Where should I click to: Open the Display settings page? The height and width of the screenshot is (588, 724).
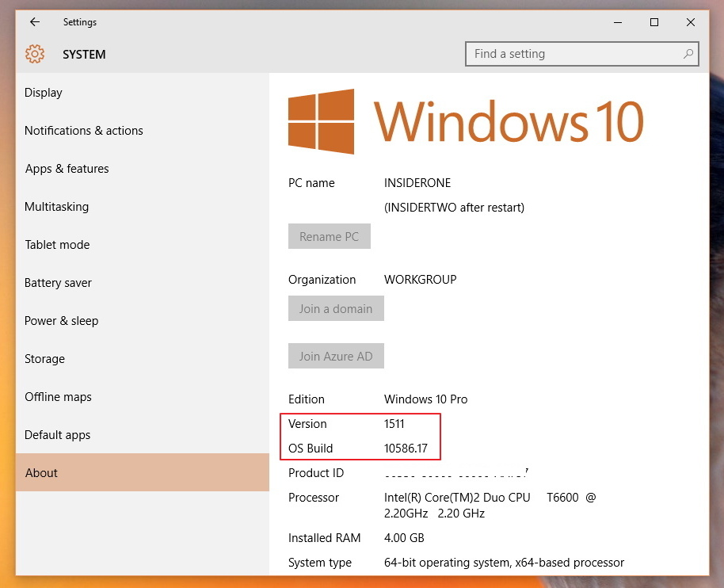(x=143, y=93)
